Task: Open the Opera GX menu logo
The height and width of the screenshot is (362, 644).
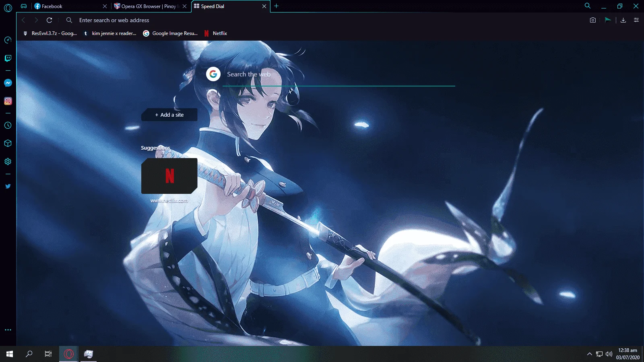Action: pos(8,7)
